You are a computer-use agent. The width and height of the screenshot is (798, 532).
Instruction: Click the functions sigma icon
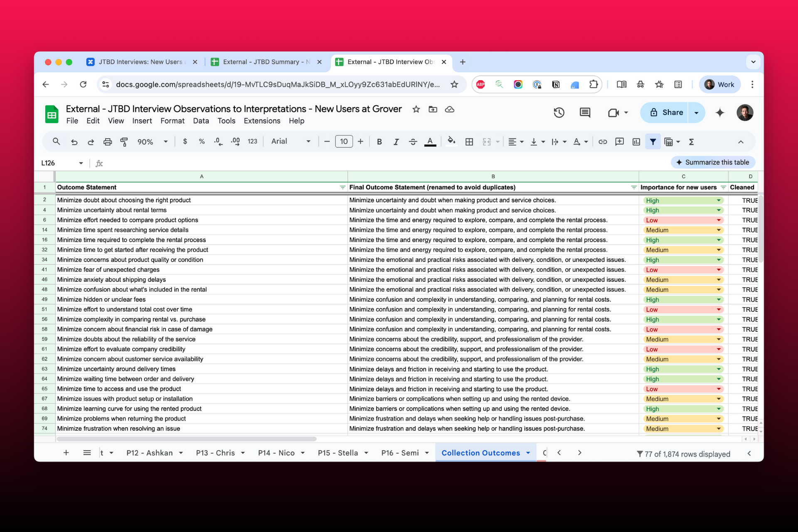coord(691,142)
